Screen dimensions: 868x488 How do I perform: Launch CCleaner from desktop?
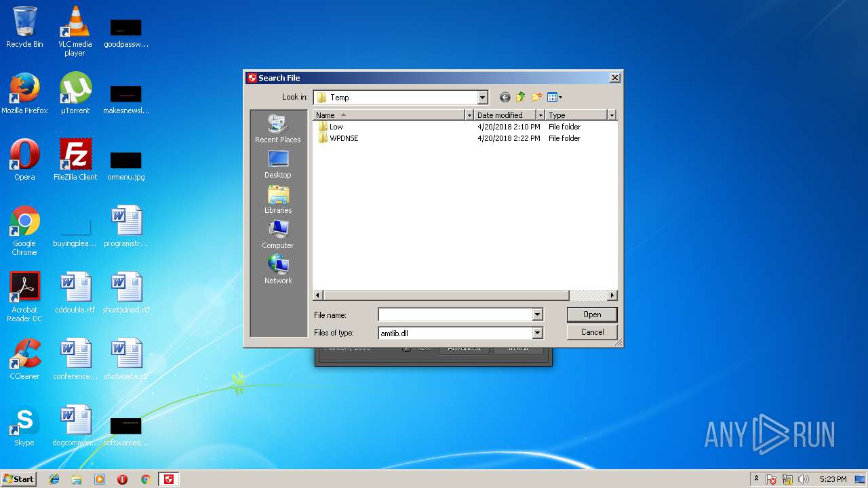[x=24, y=359]
